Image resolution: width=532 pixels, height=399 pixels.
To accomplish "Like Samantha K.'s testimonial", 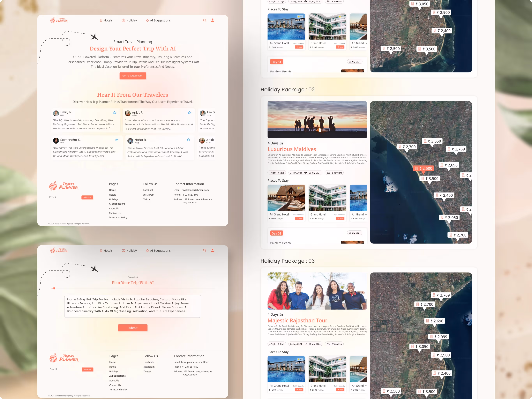I will (x=117, y=140).
